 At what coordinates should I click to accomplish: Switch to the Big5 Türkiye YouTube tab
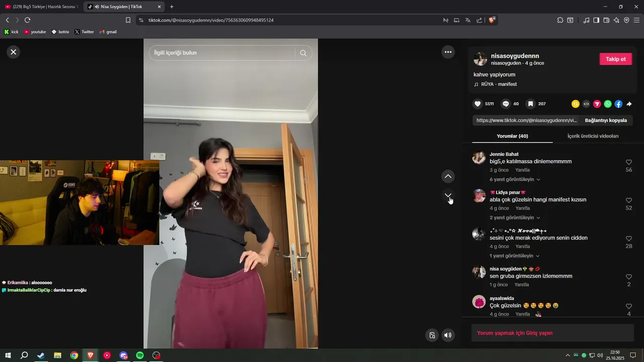(41, 7)
